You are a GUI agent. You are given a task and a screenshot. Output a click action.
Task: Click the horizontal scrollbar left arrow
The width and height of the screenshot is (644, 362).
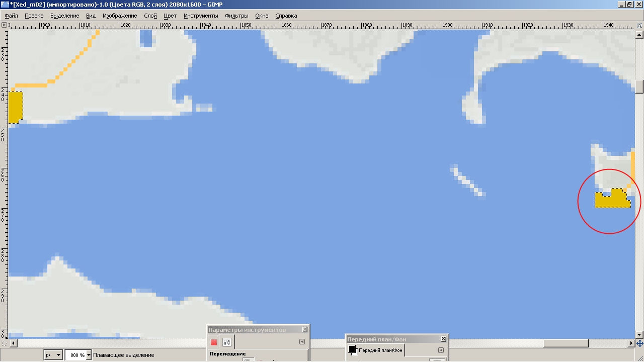[x=14, y=343]
